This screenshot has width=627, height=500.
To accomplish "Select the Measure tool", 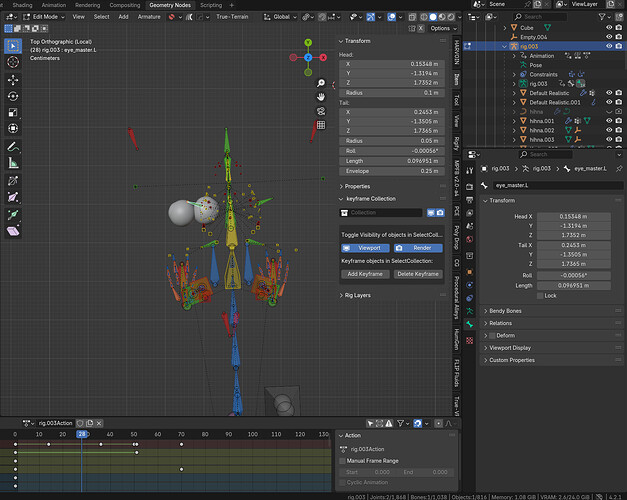I will [13, 163].
